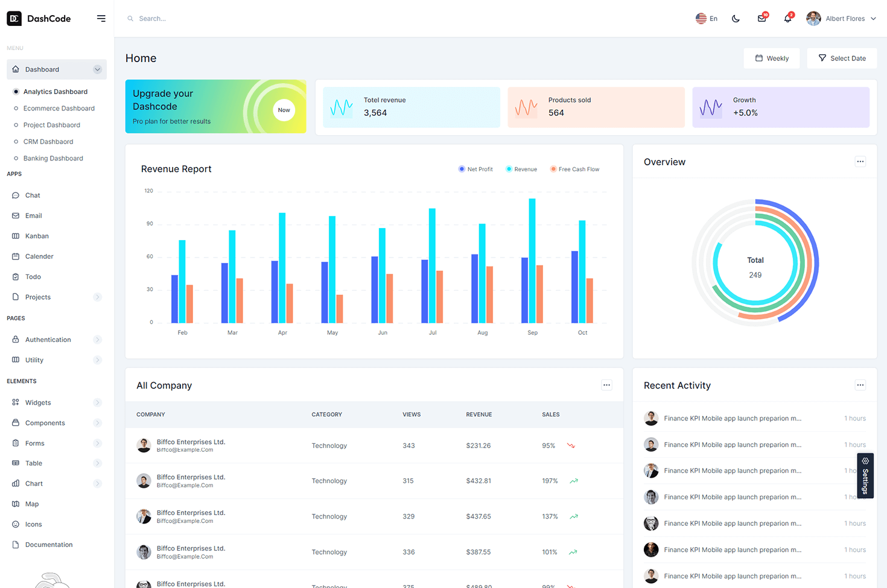Select Ecommerce Dashboard menu item

[59, 109]
